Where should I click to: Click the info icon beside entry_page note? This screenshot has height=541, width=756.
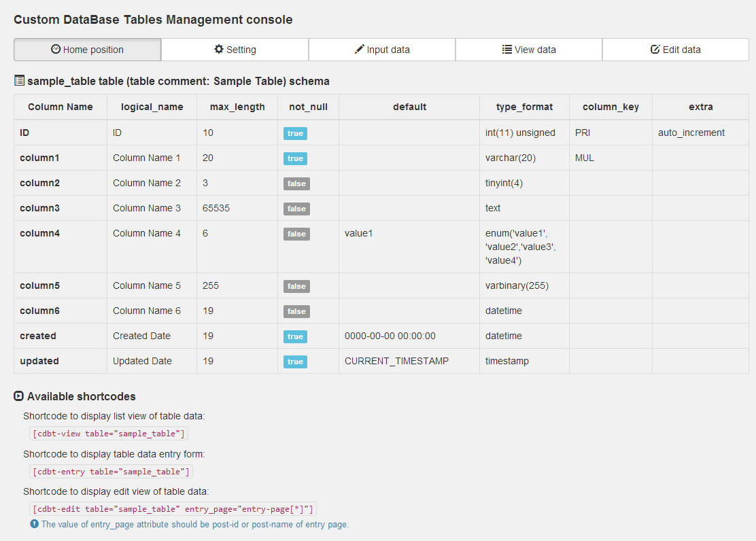[34, 524]
